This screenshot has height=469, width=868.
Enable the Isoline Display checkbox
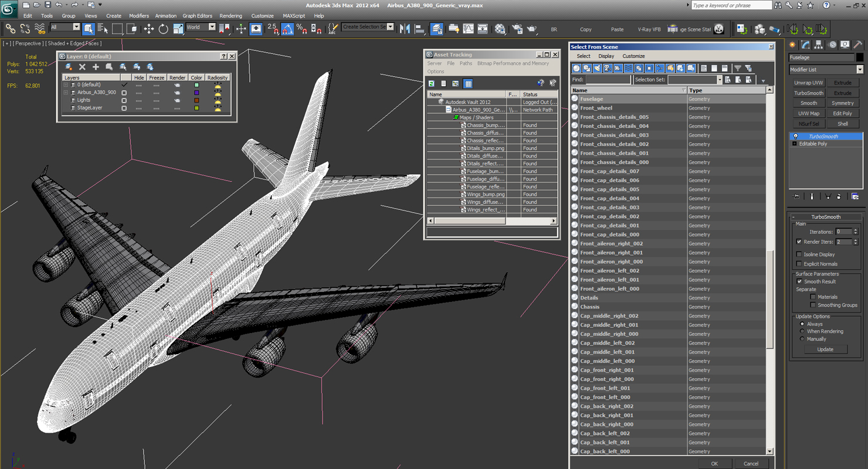point(799,254)
